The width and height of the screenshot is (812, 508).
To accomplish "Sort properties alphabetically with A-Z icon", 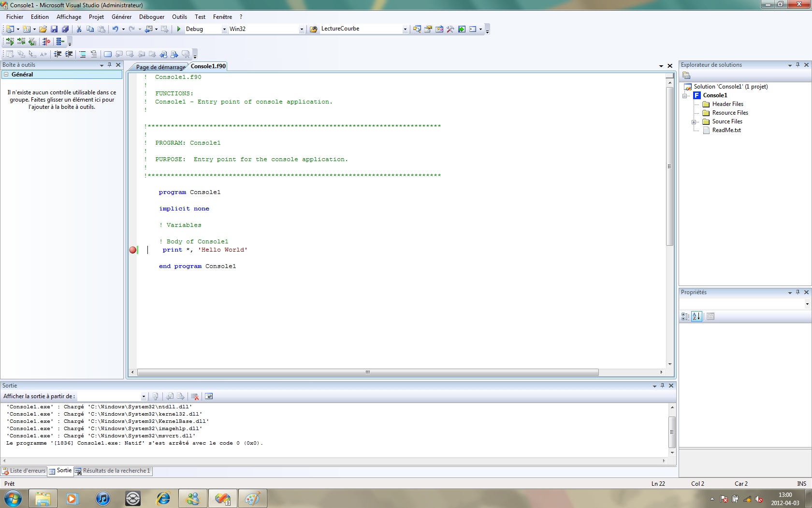I will point(696,316).
